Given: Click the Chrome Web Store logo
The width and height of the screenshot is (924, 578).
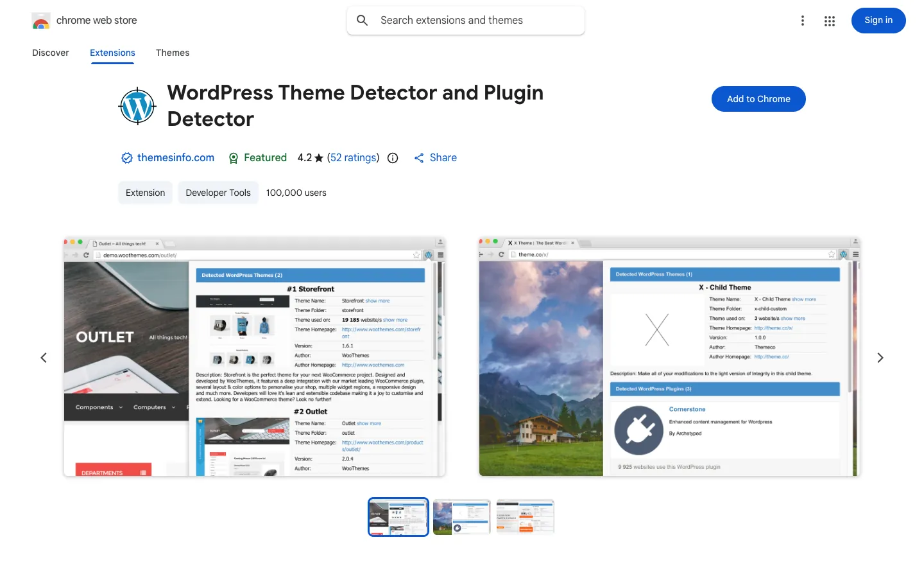Looking at the screenshot, I should pos(41,21).
